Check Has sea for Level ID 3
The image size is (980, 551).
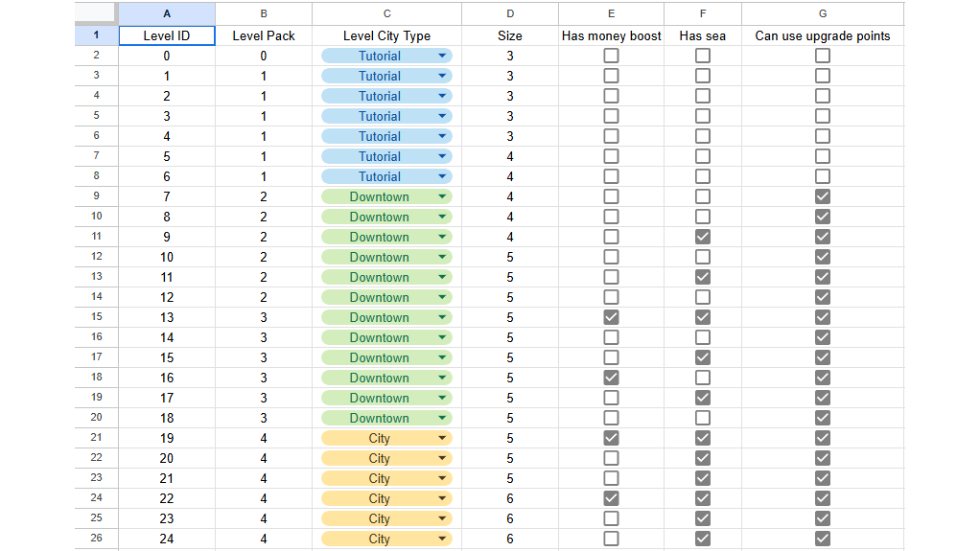click(x=703, y=116)
